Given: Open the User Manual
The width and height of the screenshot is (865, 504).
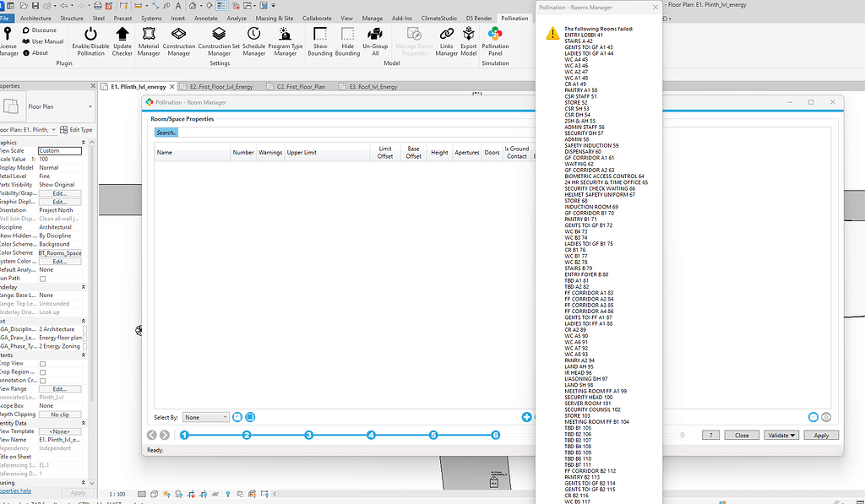Looking at the screenshot, I should 43,41.
